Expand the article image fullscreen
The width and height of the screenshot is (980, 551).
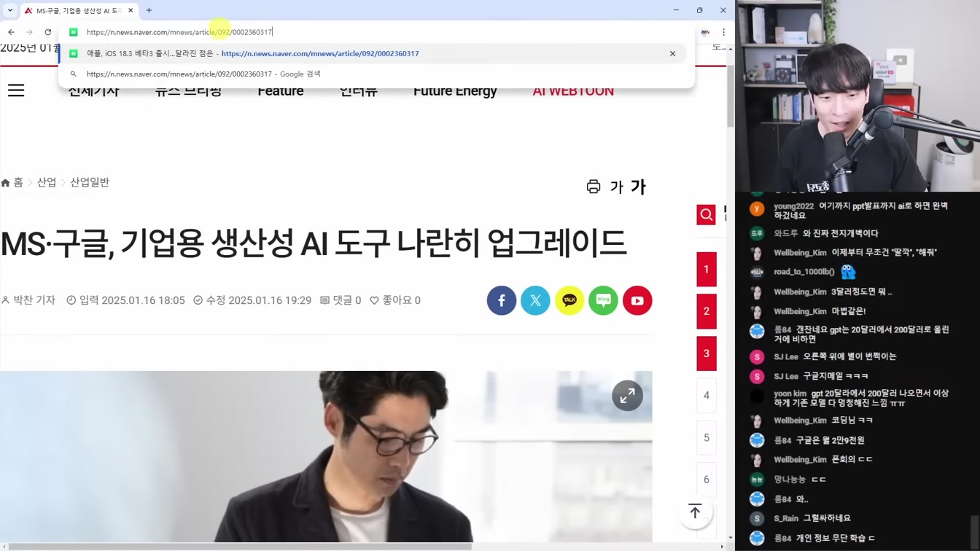point(627,396)
